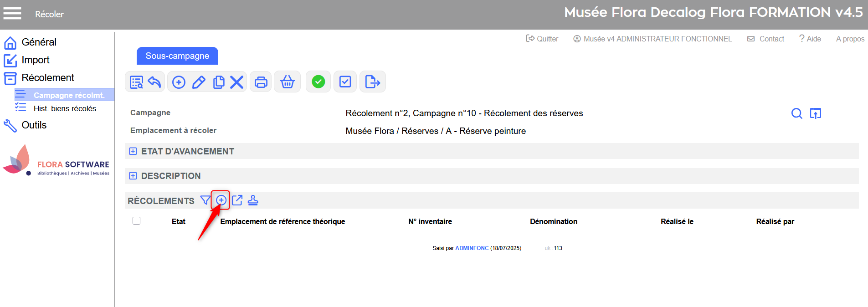Click the duplicate copy toolbar icon

219,82
